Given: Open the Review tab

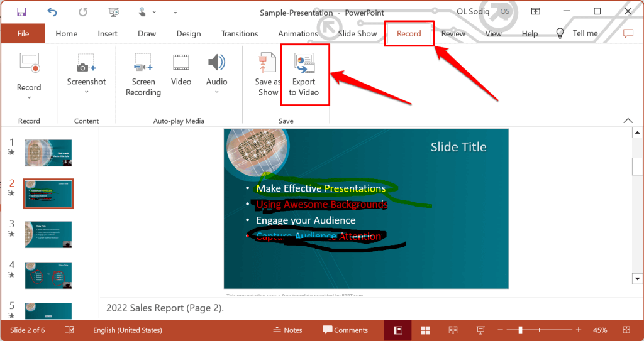Looking at the screenshot, I should 453,34.
